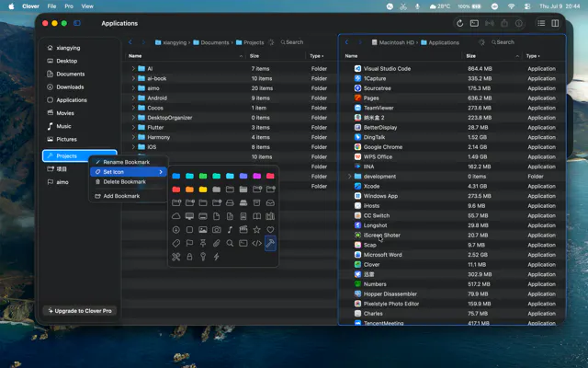The height and width of the screenshot is (368, 588).
Task: Expand the DesktopOrganizer folder
Action: click(133, 118)
